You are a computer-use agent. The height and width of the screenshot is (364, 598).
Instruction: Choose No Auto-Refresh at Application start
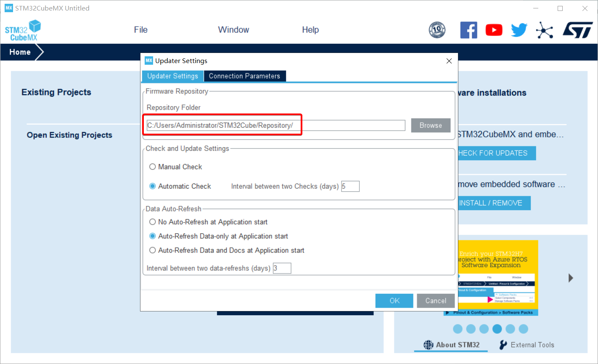tap(153, 222)
